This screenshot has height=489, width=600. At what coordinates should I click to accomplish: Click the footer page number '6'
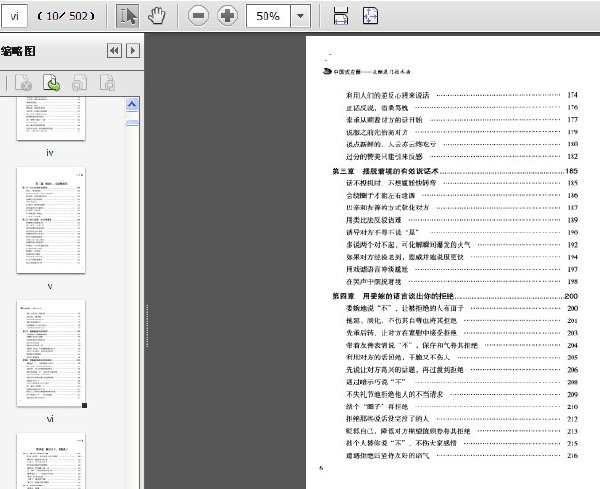(321, 468)
